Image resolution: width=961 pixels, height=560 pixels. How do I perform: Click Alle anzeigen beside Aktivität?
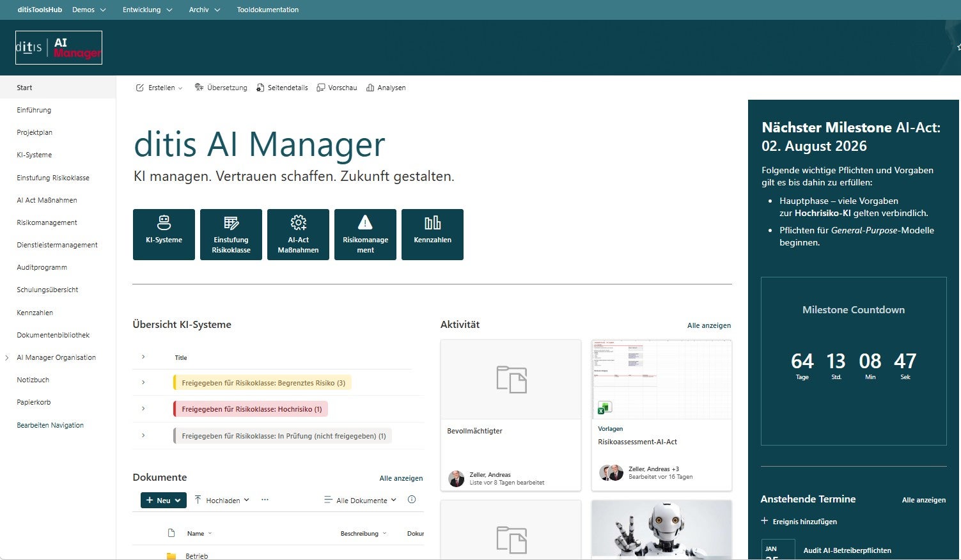tap(709, 325)
